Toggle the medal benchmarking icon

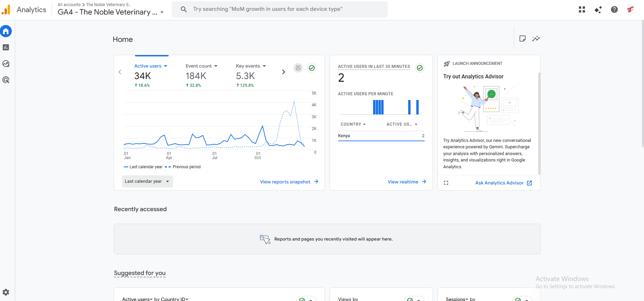click(x=298, y=68)
